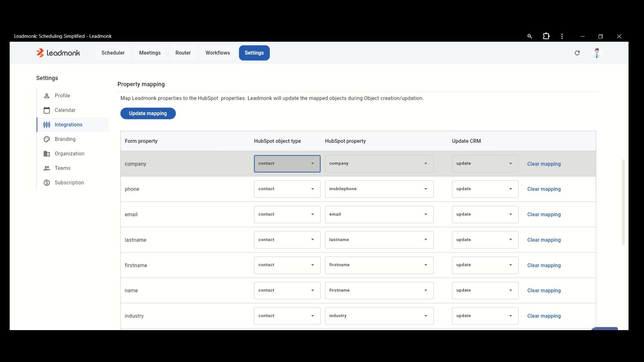Select the Teams sidebar icon
The image size is (644, 362).
[x=46, y=168]
